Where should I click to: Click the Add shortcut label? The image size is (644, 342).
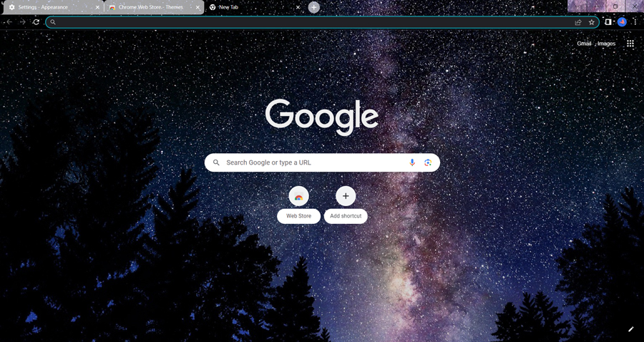pos(346,216)
